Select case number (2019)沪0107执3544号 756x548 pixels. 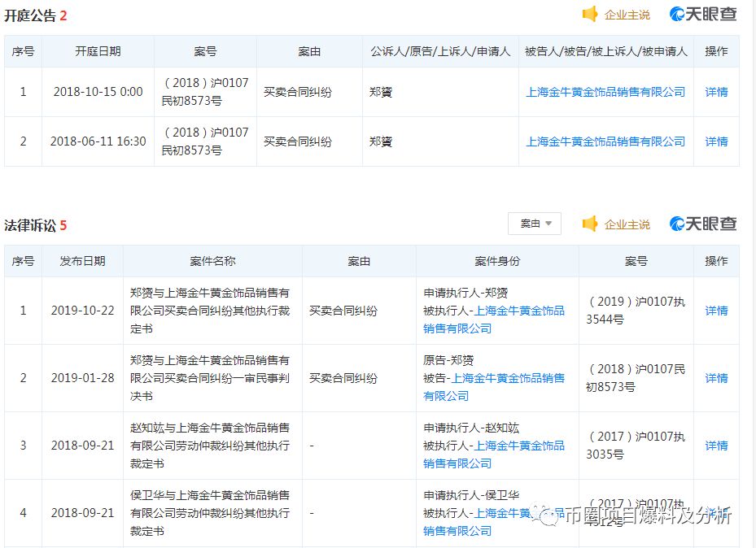click(636, 310)
